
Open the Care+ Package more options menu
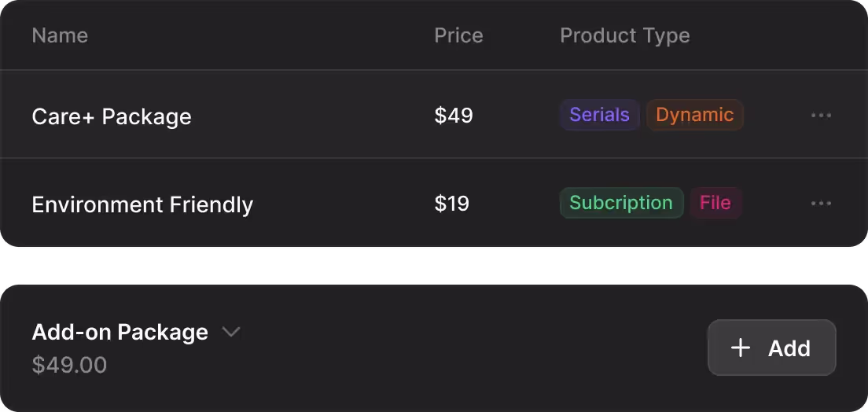pyautogui.click(x=821, y=116)
